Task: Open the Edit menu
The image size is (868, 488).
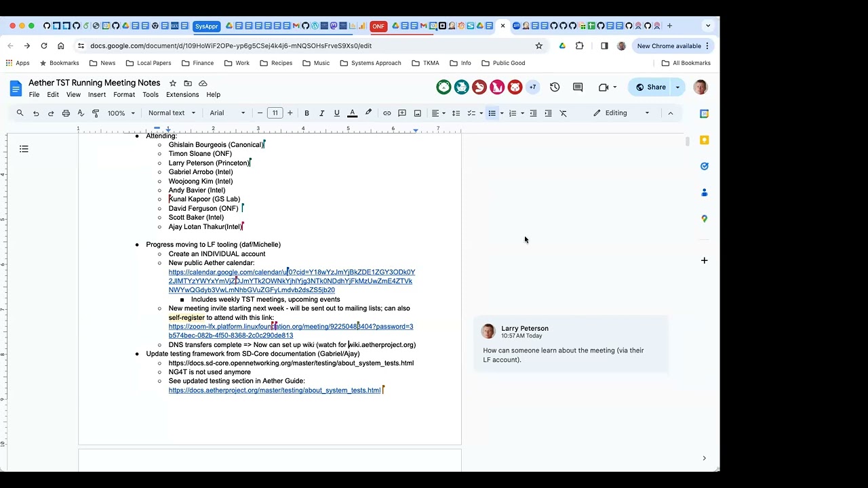Action: pyautogui.click(x=53, y=95)
